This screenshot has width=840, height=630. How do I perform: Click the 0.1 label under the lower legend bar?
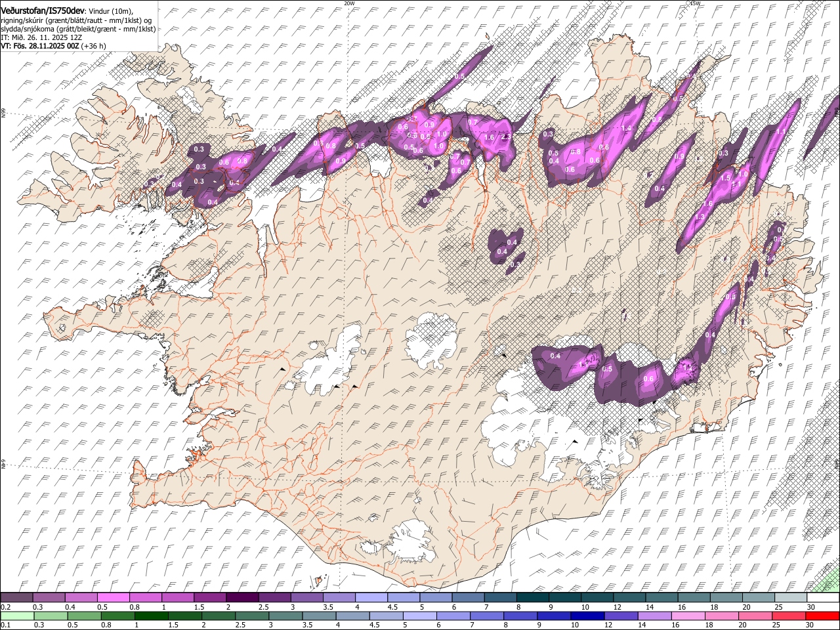[5, 625]
